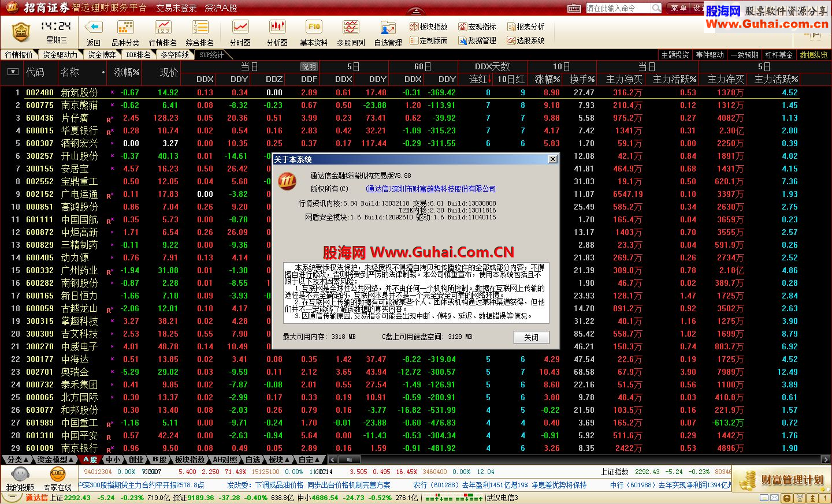Switch to 资金驱动力 tab
The image size is (832, 504).
60,55
